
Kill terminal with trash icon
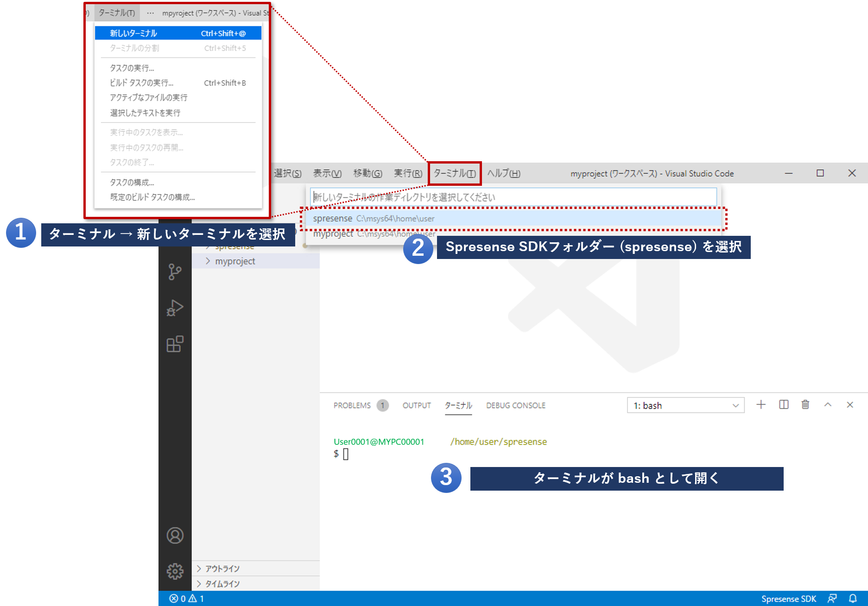tap(805, 405)
